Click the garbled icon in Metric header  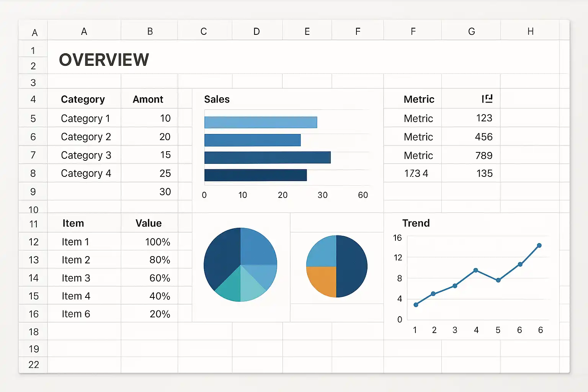click(x=487, y=99)
